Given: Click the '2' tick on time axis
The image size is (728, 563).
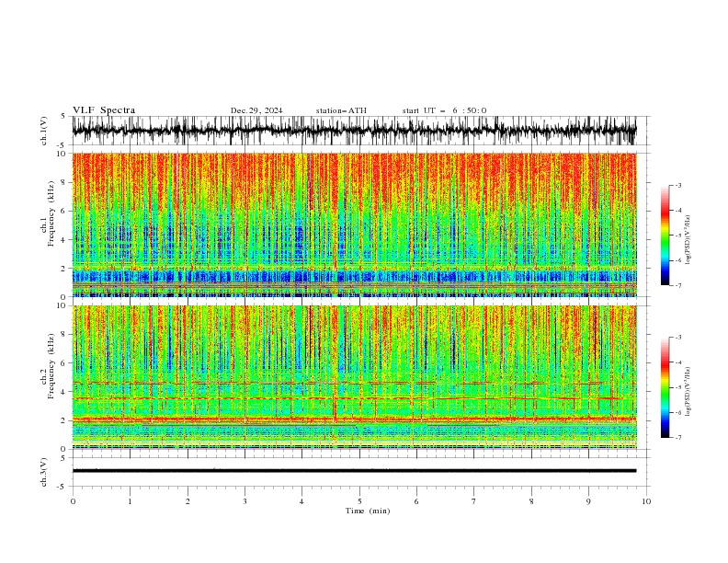Looking at the screenshot, I should [188, 501].
